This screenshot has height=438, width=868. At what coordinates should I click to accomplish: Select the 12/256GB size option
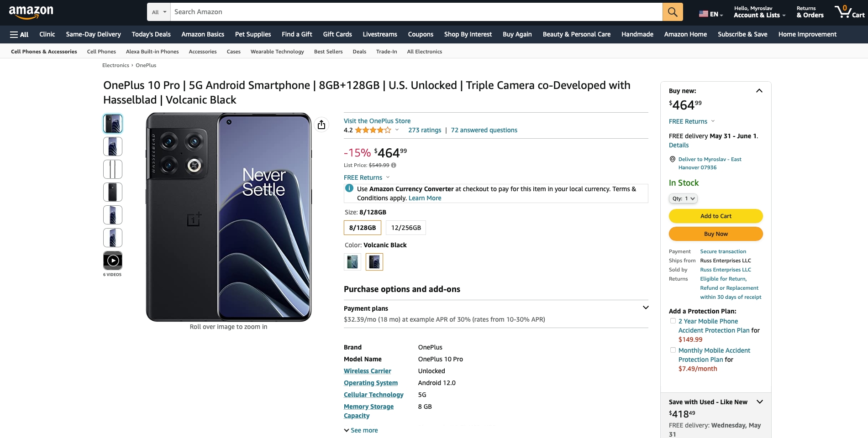click(x=406, y=228)
